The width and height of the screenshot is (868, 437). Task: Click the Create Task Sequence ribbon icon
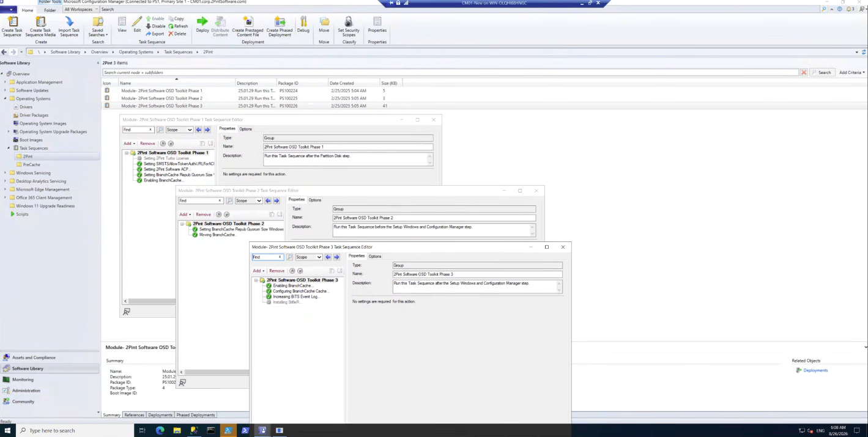click(x=12, y=26)
